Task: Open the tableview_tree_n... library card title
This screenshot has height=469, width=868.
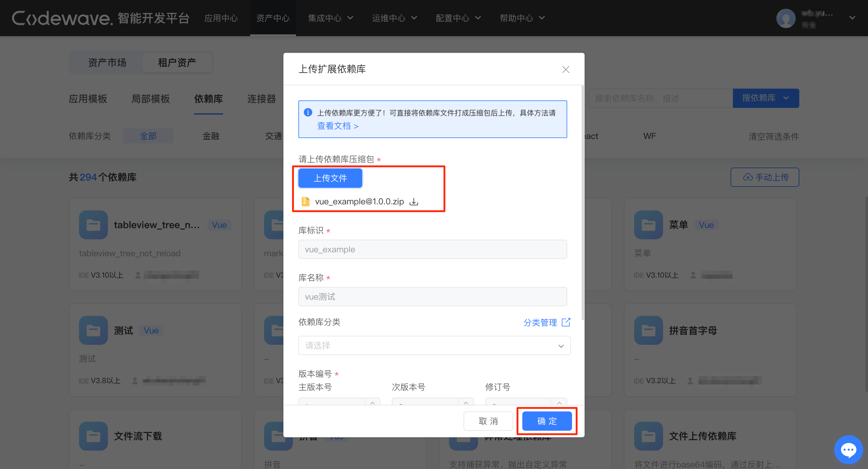Action: point(157,225)
